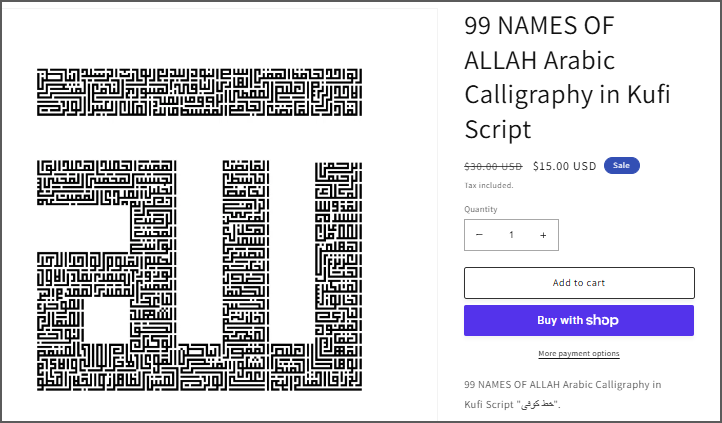This screenshot has width=722, height=423.
Task: Click the quantity input showing 1
Action: pyautogui.click(x=511, y=235)
